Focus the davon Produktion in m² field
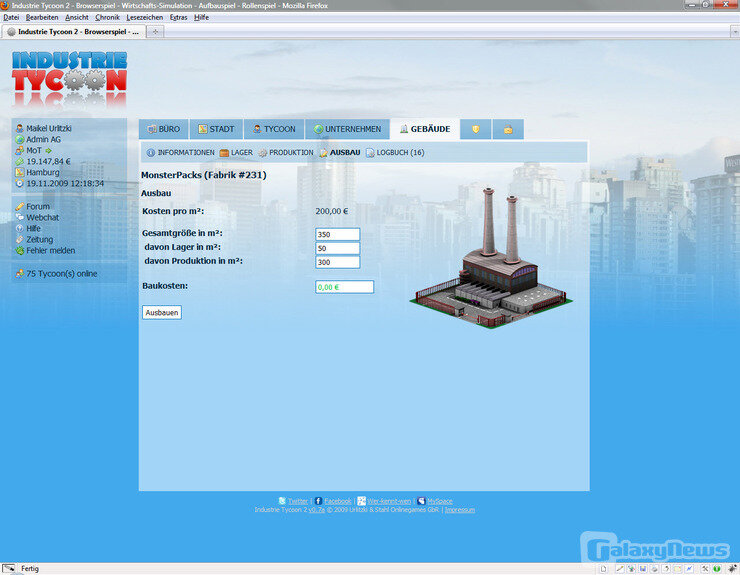 337,262
